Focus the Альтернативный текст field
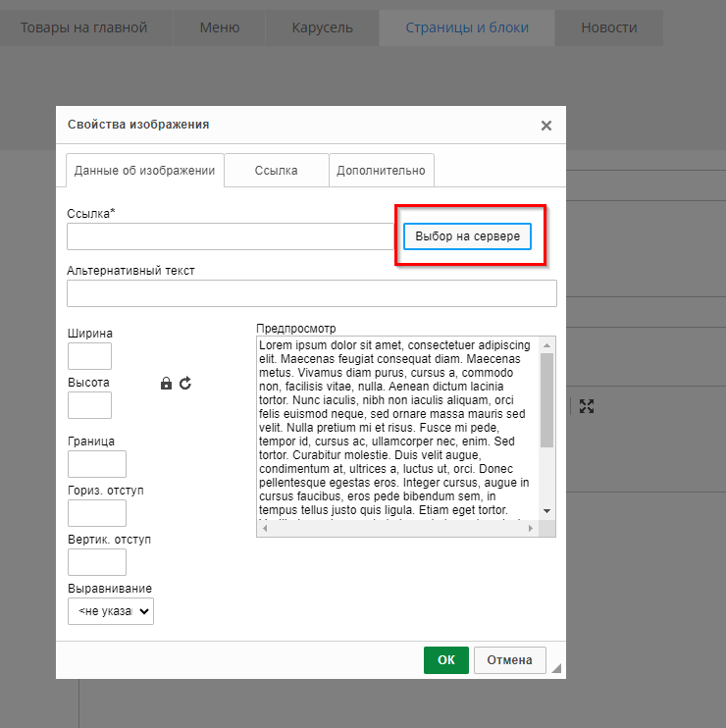This screenshot has height=728, width=726. pos(311,293)
